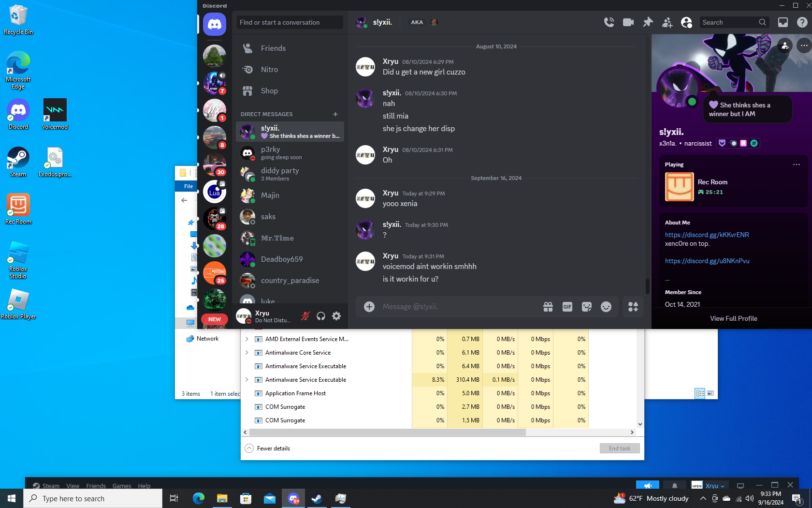Select the Lua server icon
Screen dimensions: 812x508
tap(215, 192)
